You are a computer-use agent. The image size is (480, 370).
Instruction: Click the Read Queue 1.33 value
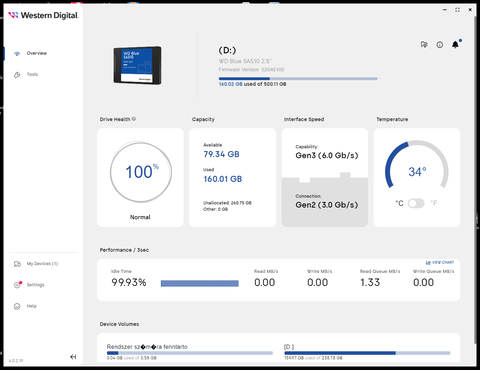click(x=370, y=283)
